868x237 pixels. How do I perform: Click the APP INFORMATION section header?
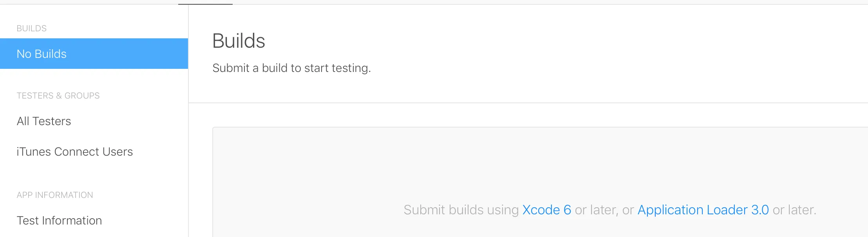(x=55, y=195)
